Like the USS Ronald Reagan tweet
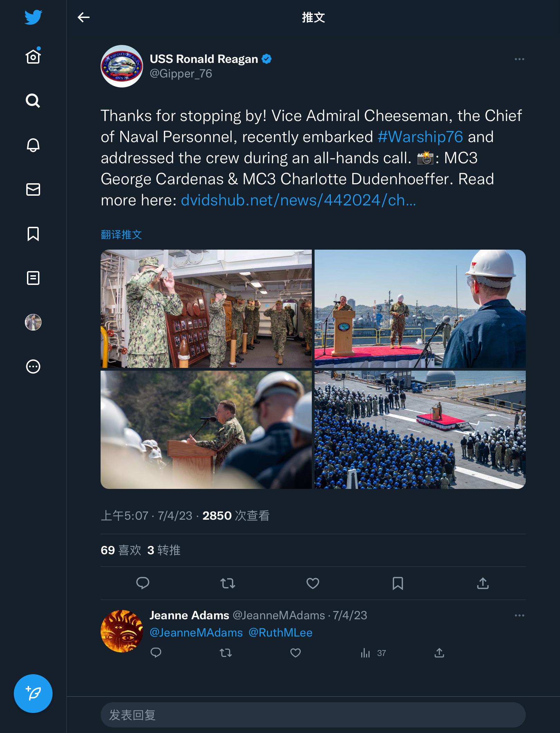This screenshot has width=560, height=733. [x=312, y=583]
